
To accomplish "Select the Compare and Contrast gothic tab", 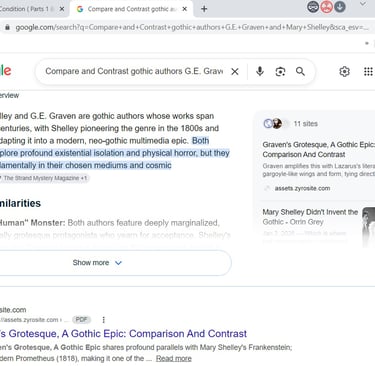I will click(131, 9).
